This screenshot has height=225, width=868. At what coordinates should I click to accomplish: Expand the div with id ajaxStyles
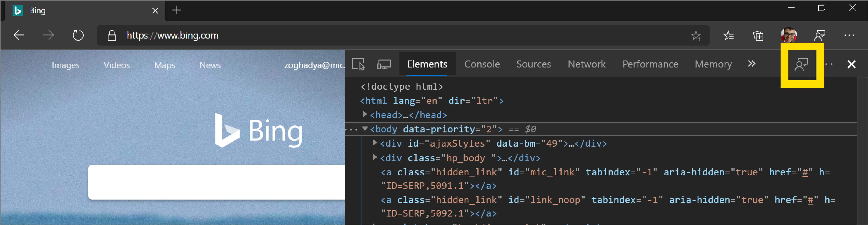pos(375,143)
